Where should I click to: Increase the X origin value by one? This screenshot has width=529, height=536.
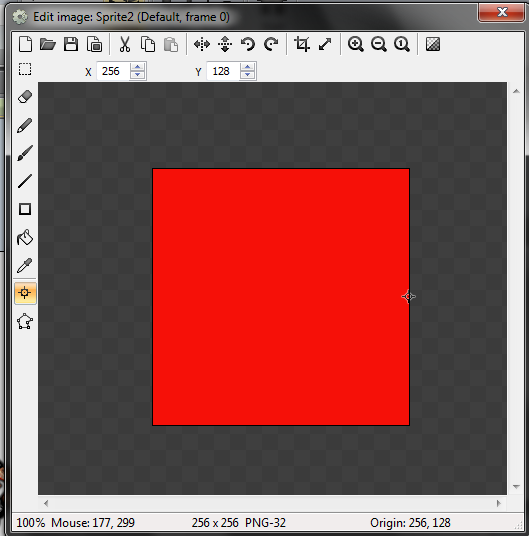pos(137,67)
